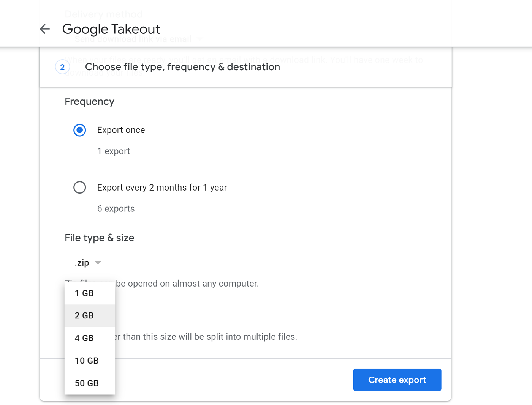
Task: Pick the highlighted 2 GB size option
Action: point(84,316)
